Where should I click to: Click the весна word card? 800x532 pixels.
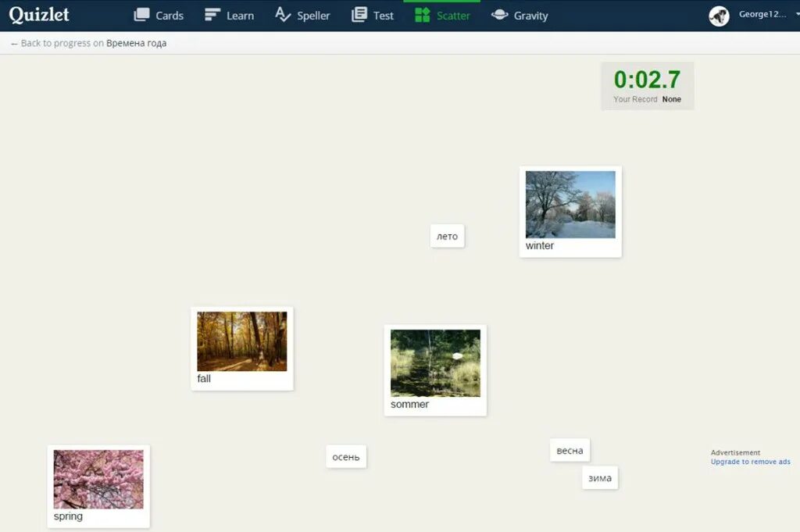[569, 450]
